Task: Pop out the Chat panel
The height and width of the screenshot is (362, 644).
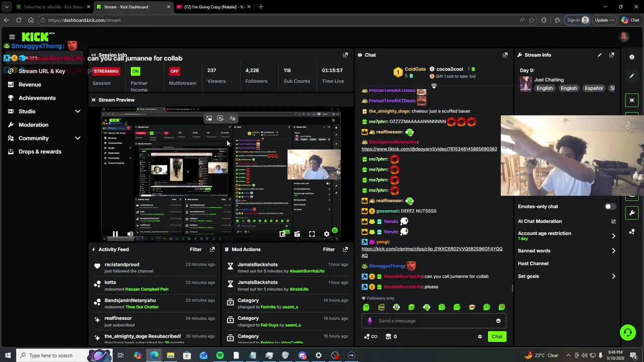Action: pyautogui.click(x=505, y=55)
